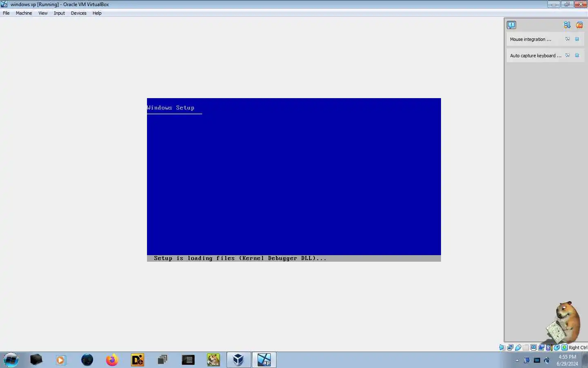Dismiss the Auto capture keyboard notification
This screenshot has width=588, height=368.
[x=577, y=55]
